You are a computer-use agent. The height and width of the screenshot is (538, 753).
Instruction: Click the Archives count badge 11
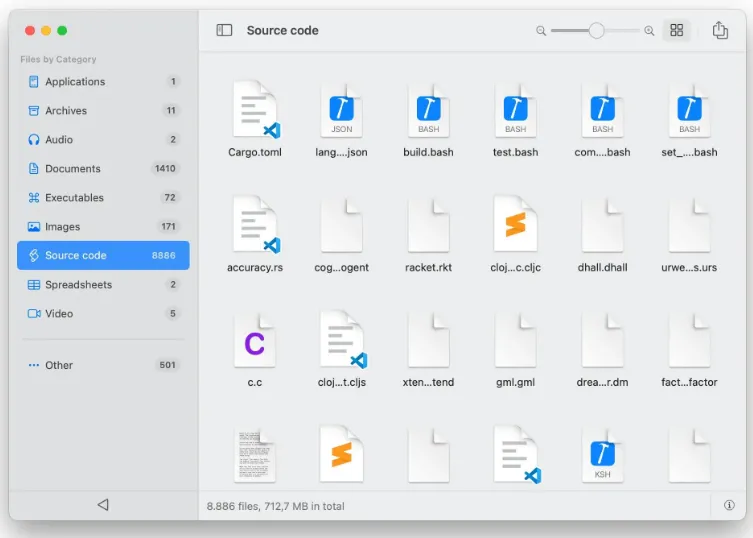171,110
